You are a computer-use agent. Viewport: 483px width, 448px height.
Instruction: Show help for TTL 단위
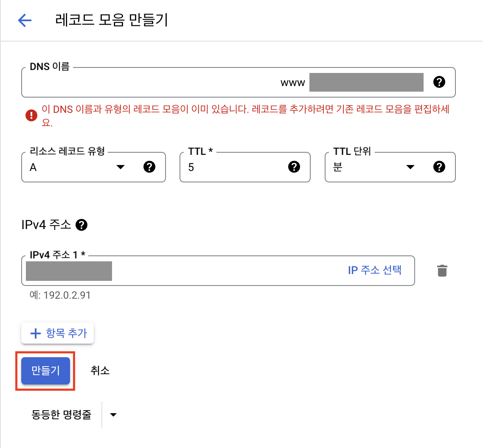(x=439, y=167)
